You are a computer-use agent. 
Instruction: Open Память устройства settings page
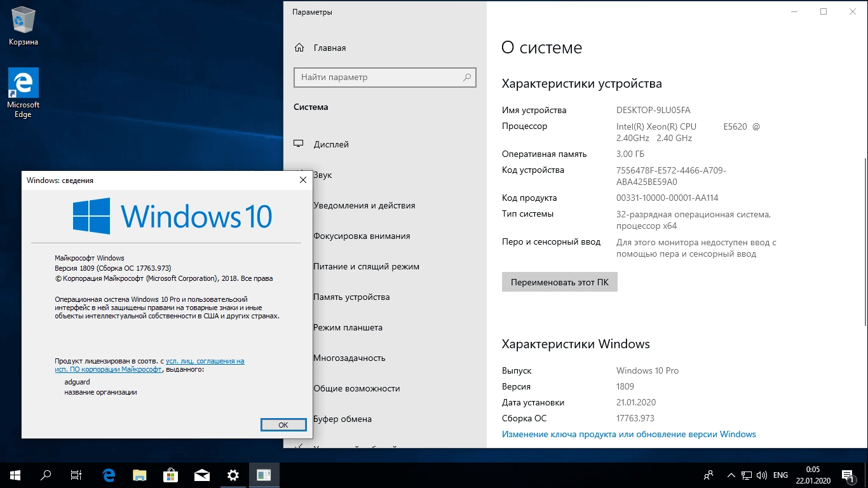point(351,297)
